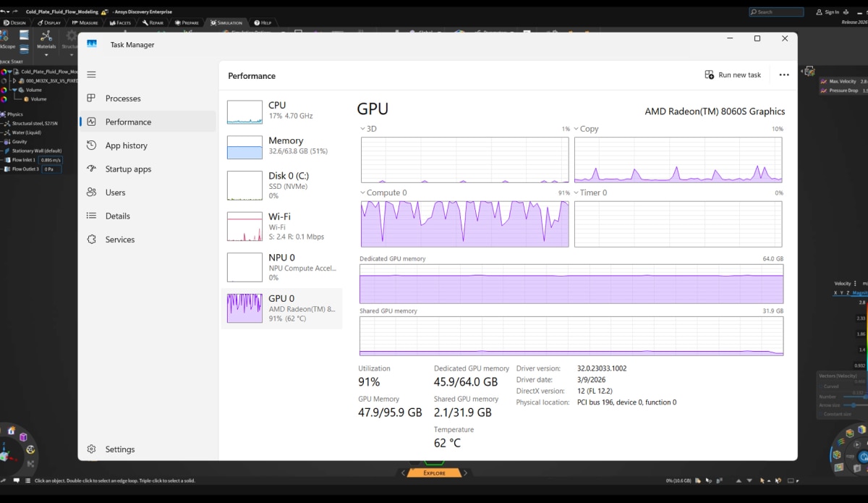Open App history in Task Manager

(148, 145)
